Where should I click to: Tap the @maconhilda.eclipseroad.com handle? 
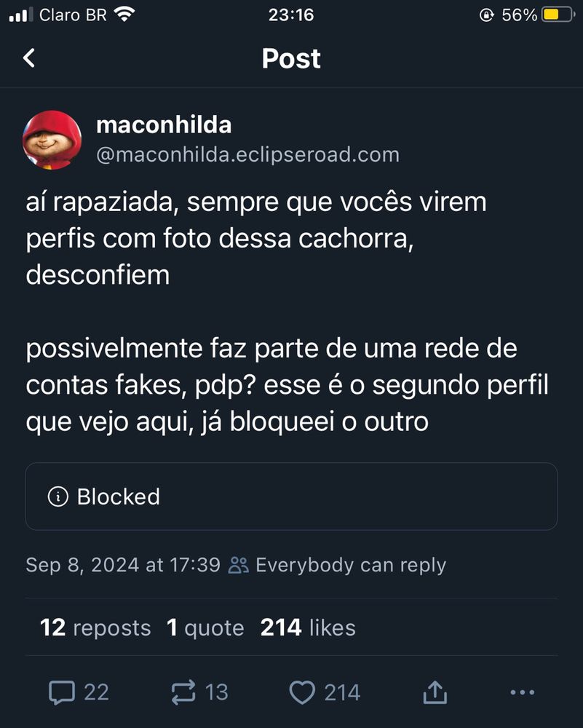248,154
